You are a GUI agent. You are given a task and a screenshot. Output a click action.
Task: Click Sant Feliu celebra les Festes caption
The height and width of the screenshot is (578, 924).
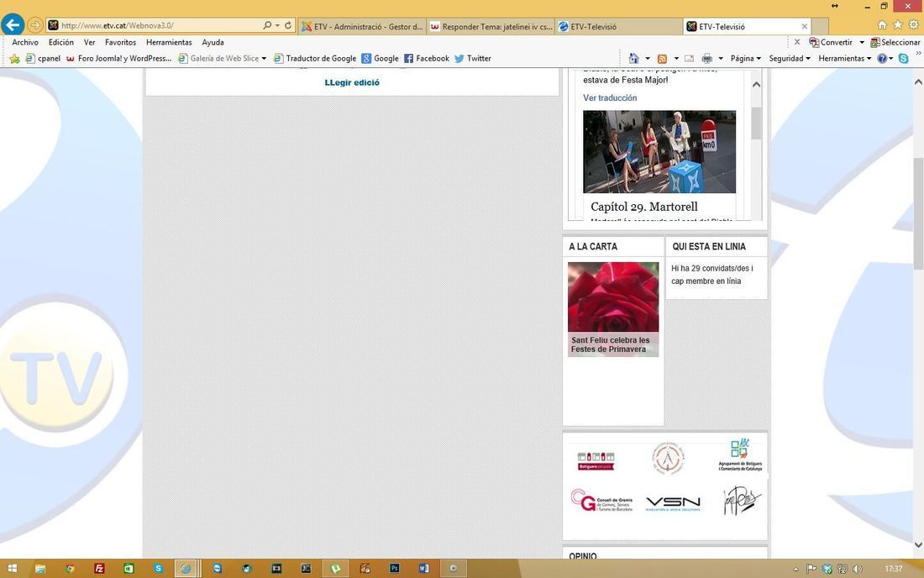[610, 344]
